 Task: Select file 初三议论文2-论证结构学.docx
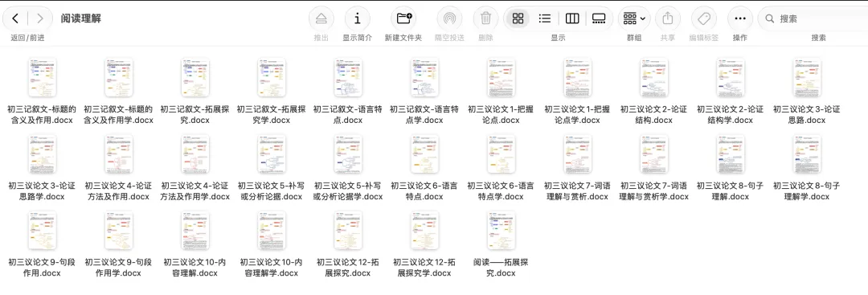730,92
